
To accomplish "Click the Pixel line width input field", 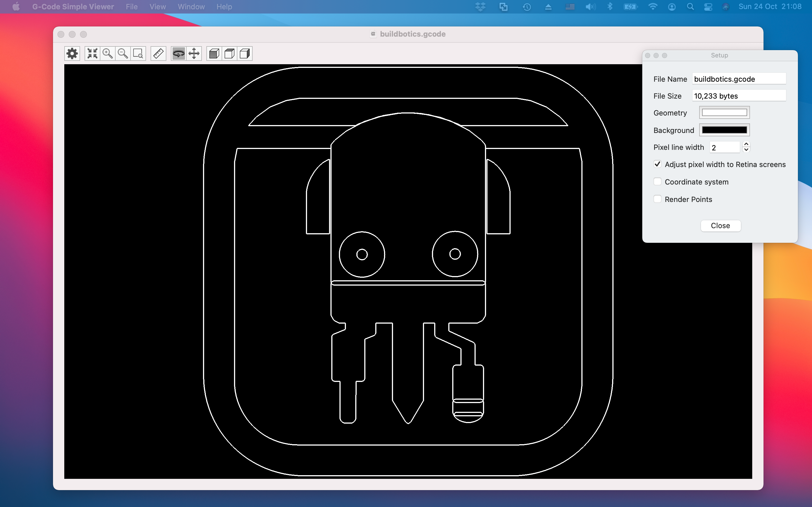I will click(724, 148).
